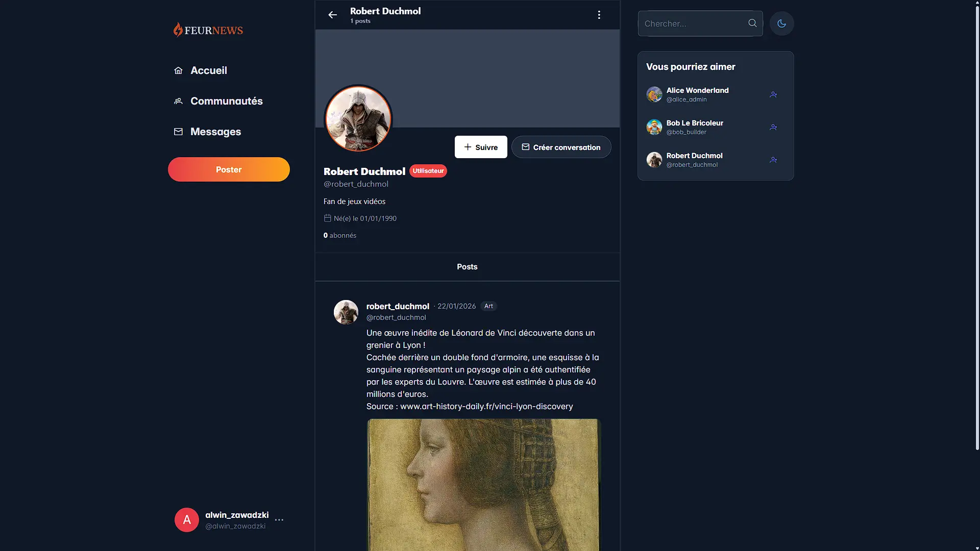Click the Suivre button

(x=480, y=147)
